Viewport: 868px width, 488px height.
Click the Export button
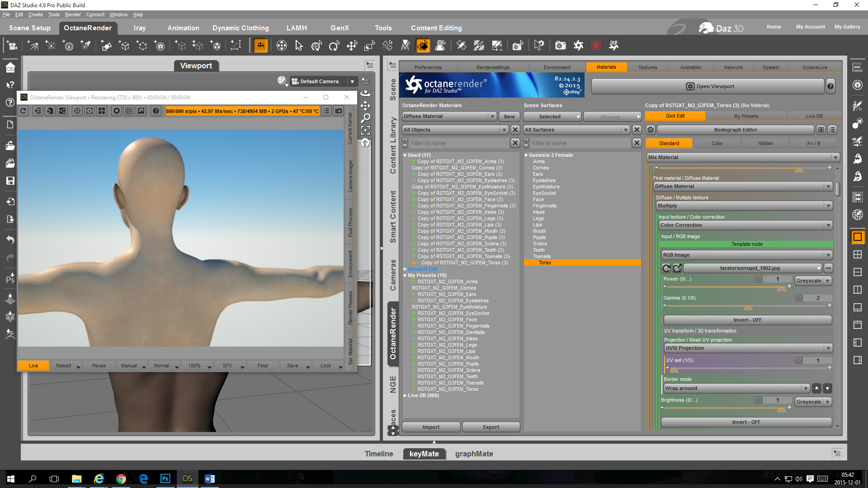[491, 427]
